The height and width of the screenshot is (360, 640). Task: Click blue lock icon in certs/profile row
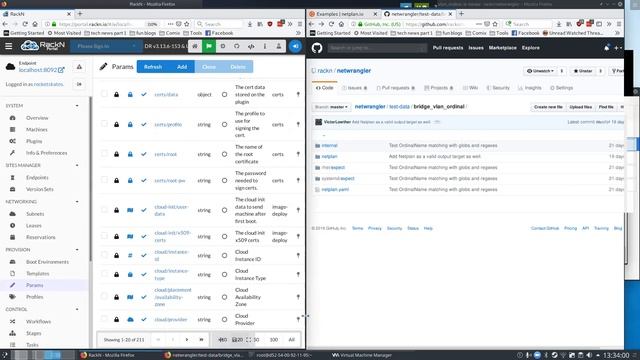click(x=130, y=124)
